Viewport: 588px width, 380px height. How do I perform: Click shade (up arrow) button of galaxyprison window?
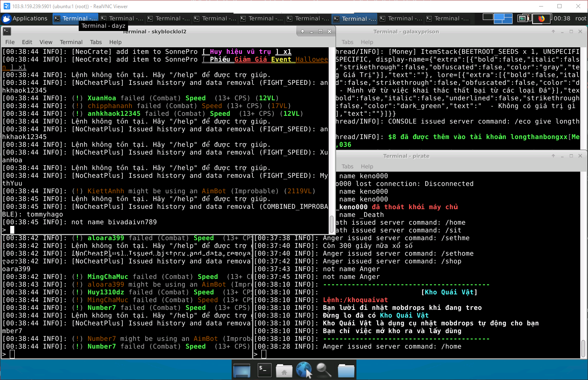point(553,31)
